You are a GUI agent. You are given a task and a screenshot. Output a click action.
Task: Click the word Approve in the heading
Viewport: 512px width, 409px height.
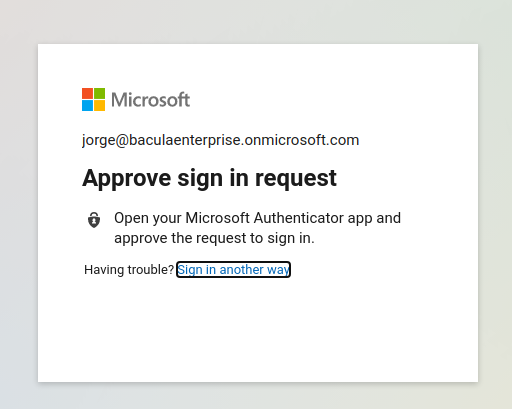(x=127, y=179)
